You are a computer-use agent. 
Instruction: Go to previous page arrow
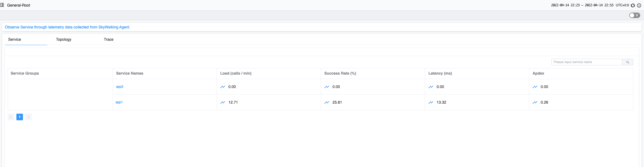(x=11, y=117)
